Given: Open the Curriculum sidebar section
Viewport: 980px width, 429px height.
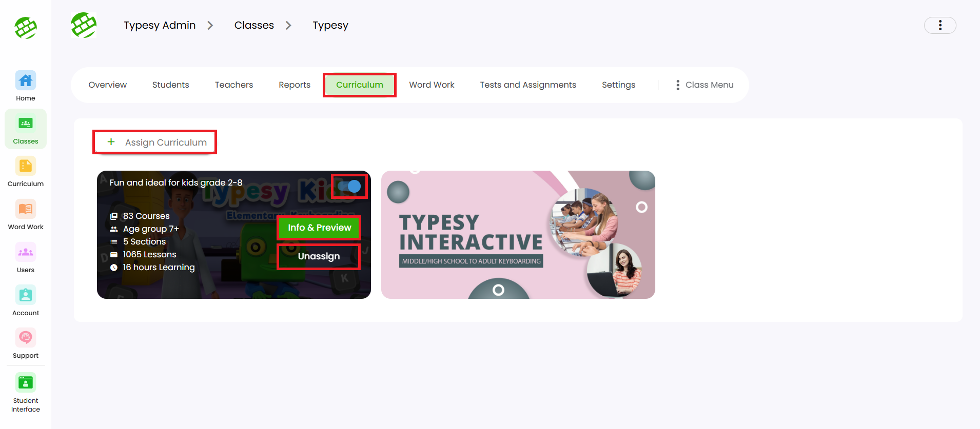Looking at the screenshot, I should click(x=26, y=172).
